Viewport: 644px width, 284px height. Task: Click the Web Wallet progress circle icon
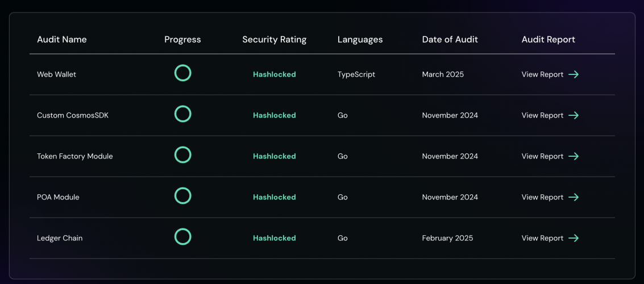183,73
